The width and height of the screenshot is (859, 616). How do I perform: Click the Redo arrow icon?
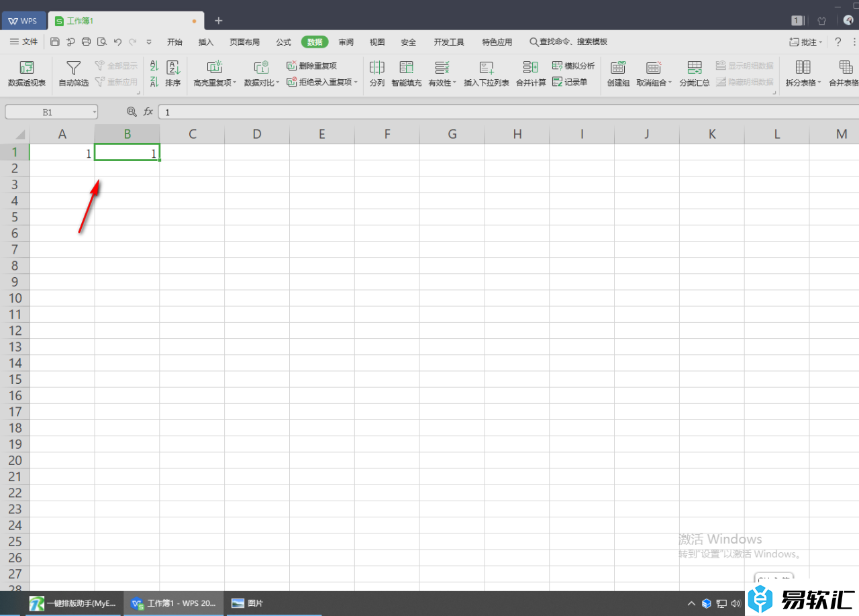(x=133, y=42)
